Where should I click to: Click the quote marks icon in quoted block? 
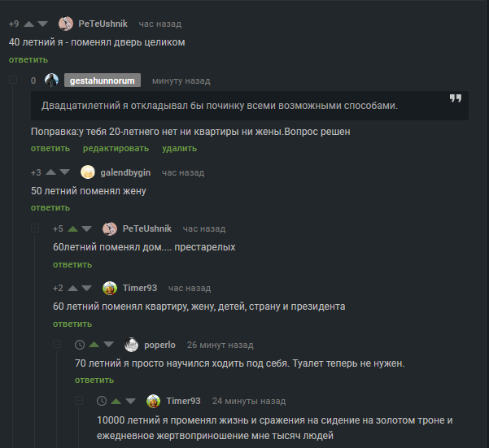[456, 98]
